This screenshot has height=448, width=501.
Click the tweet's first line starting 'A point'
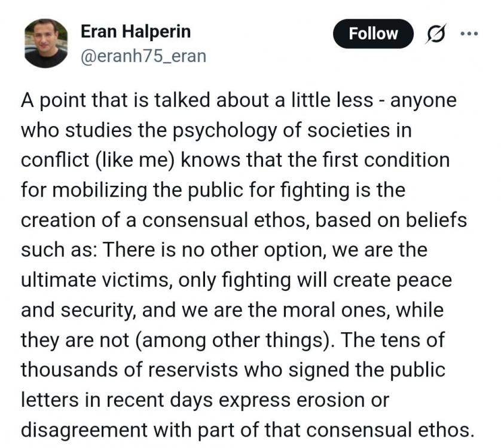[x=239, y=100]
